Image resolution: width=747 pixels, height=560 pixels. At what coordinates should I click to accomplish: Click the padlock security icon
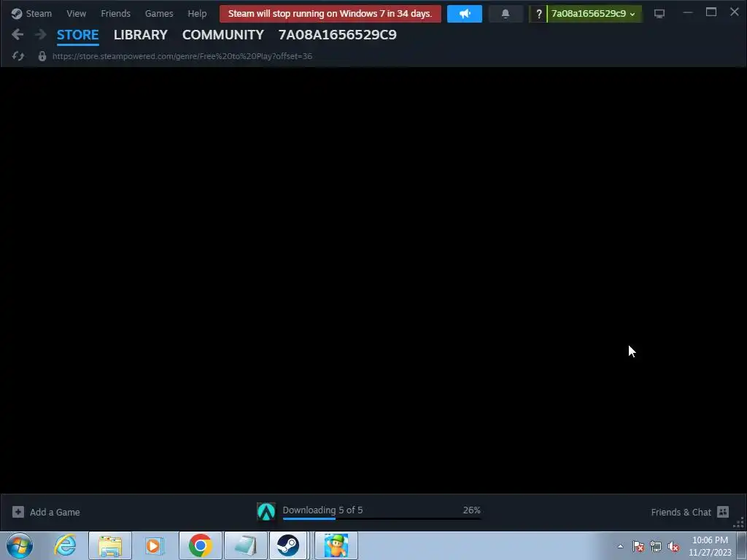point(42,56)
